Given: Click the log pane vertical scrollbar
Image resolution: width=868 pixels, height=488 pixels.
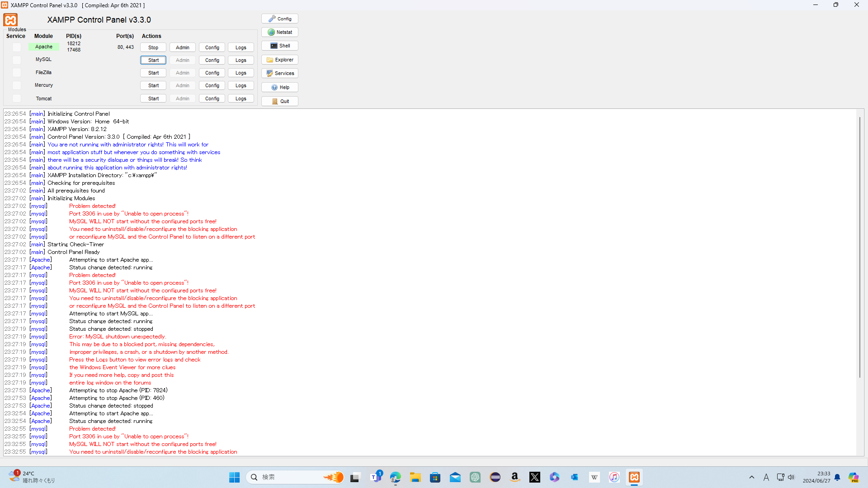Looking at the screenshot, I should point(860,247).
